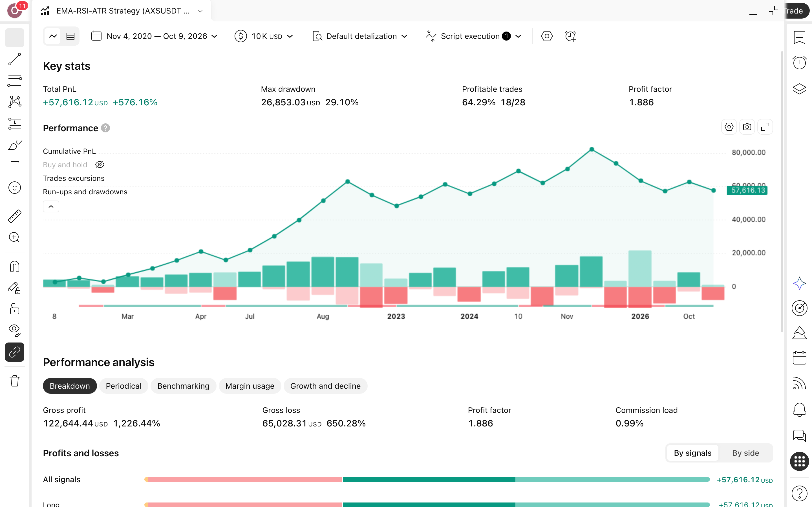
Task: Switch to the Periodical tab
Action: point(123,386)
